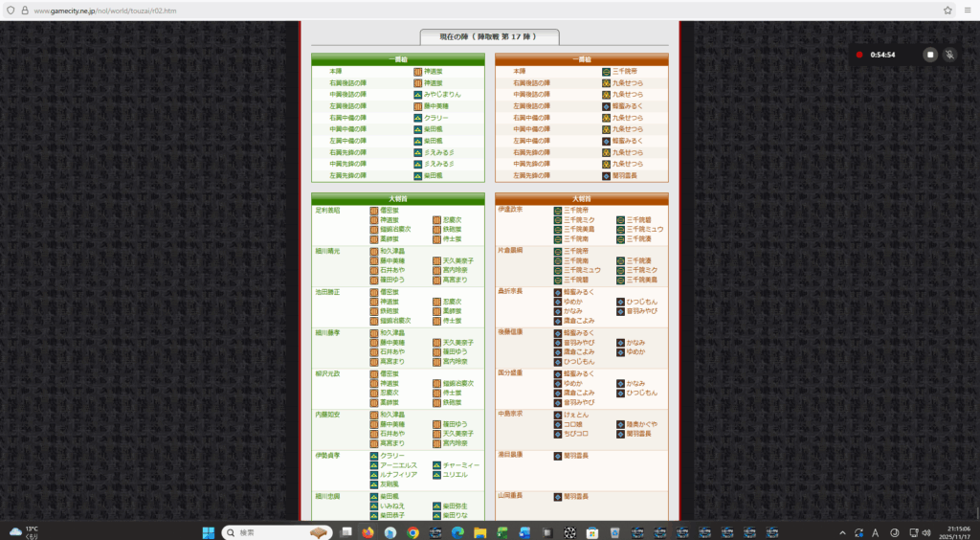Viewport: 980px width, 540px height.
Task: Open the site security lock icon
Action: pos(24,10)
